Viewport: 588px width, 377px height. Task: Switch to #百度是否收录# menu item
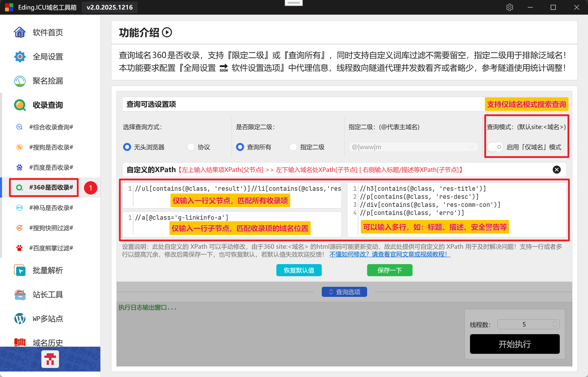pyautogui.click(x=51, y=167)
